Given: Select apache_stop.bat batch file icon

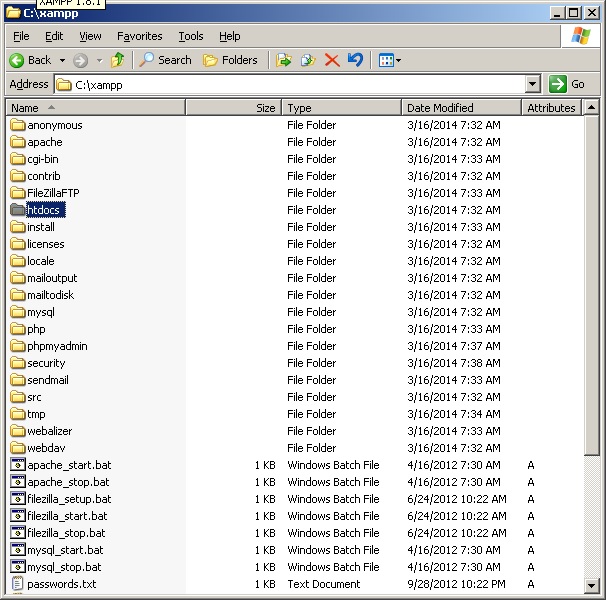Looking at the screenshot, I should click(18, 482).
